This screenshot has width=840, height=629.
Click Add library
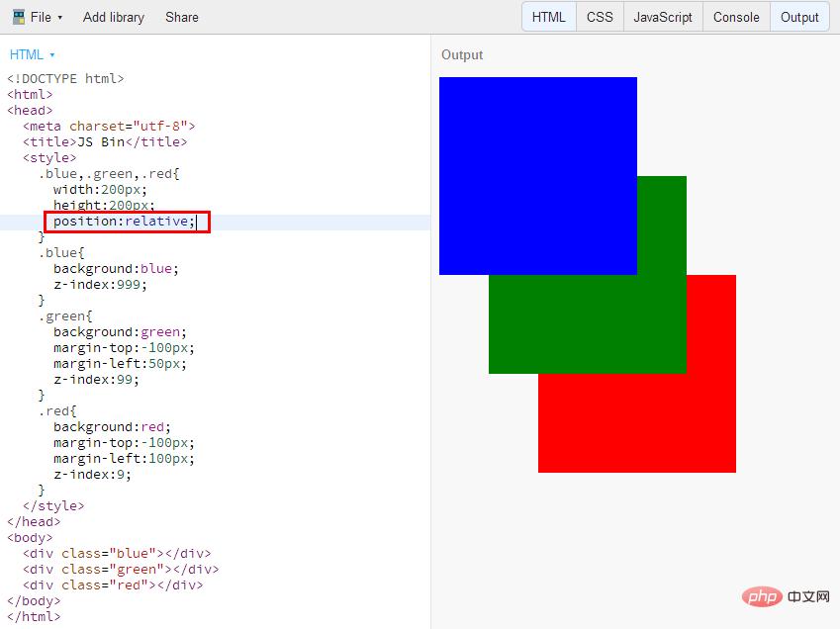tap(114, 17)
